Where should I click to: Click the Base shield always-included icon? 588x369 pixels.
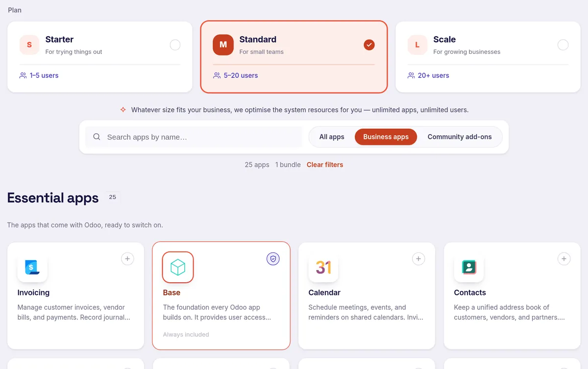273,259
